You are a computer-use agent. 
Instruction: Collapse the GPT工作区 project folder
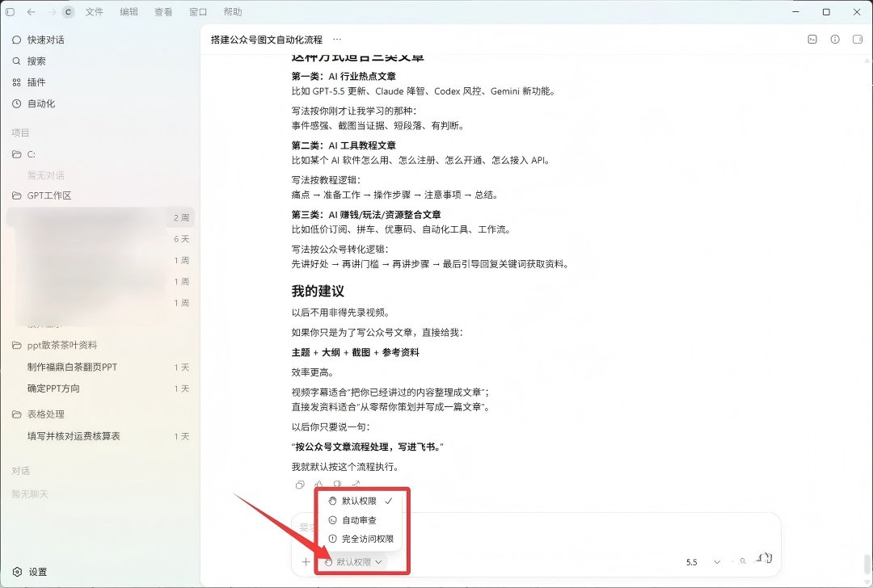[42, 195]
